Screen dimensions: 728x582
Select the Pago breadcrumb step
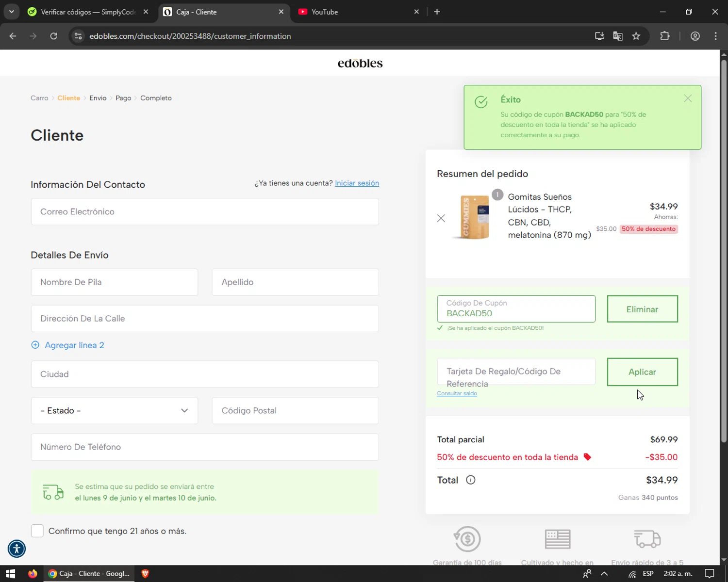click(123, 98)
